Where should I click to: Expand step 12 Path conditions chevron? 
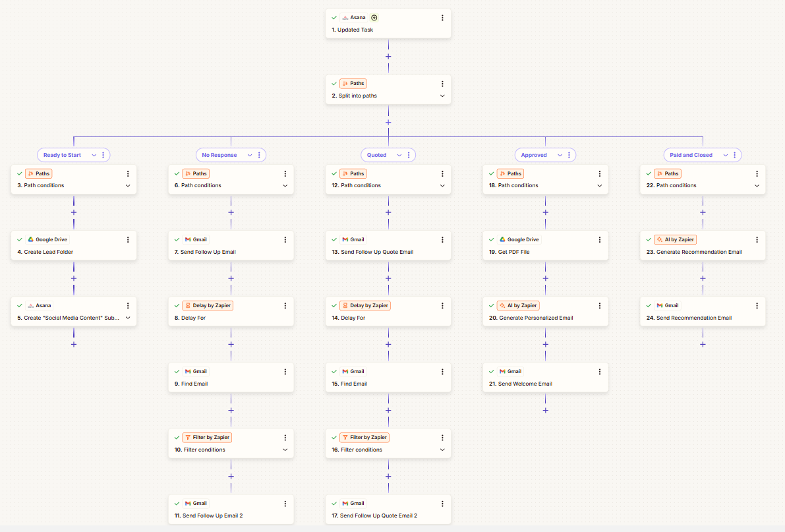tap(442, 186)
